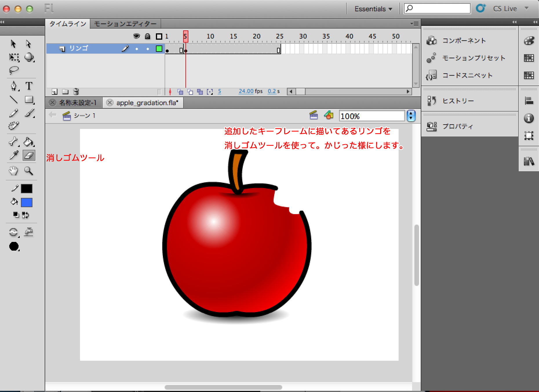Viewport: 539px width, 392px height.
Task: Toggle visibility dot on リンゴ layer
Action: 137,49
